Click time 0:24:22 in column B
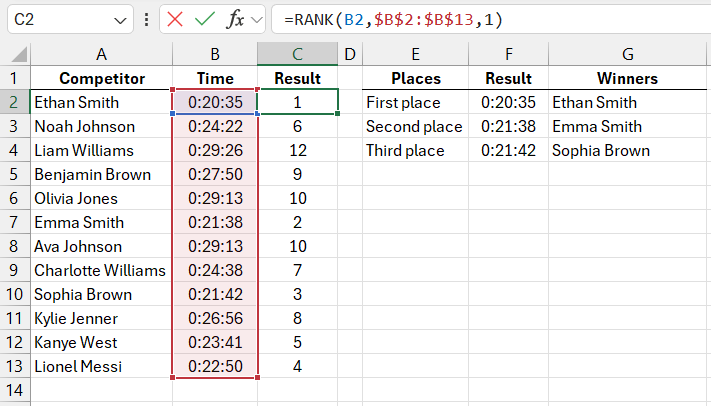This screenshot has width=711, height=406. pyautogui.click(x=215, y=126)
